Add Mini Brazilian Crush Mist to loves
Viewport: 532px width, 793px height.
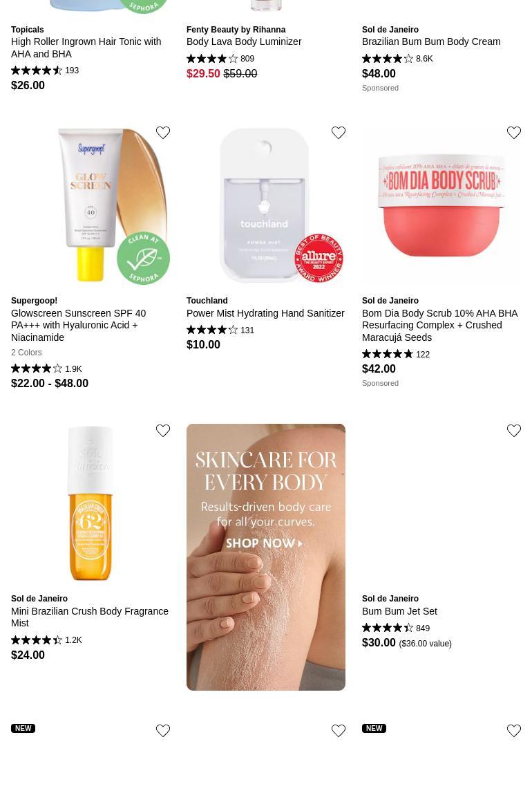(x=162, y=431)
